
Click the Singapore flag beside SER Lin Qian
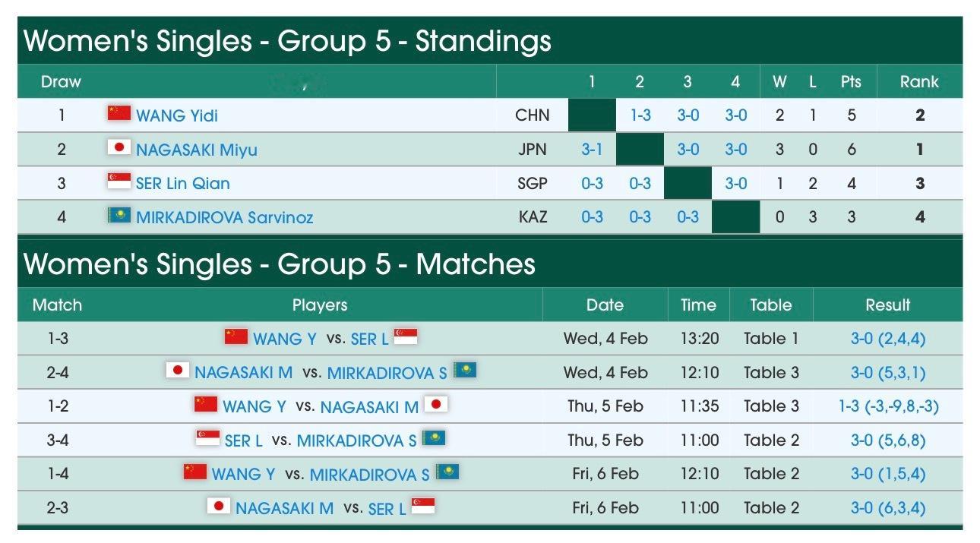tap(119, 182)
